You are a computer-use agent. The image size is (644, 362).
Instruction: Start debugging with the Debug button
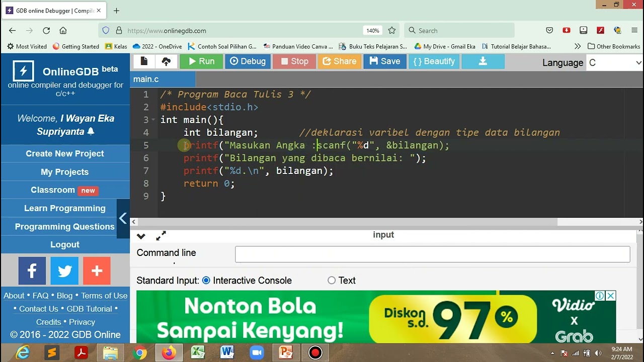[248, 61]
